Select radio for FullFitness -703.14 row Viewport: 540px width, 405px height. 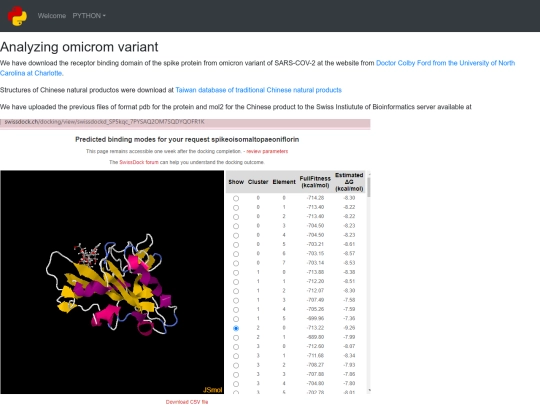click(x=236, y=263)
